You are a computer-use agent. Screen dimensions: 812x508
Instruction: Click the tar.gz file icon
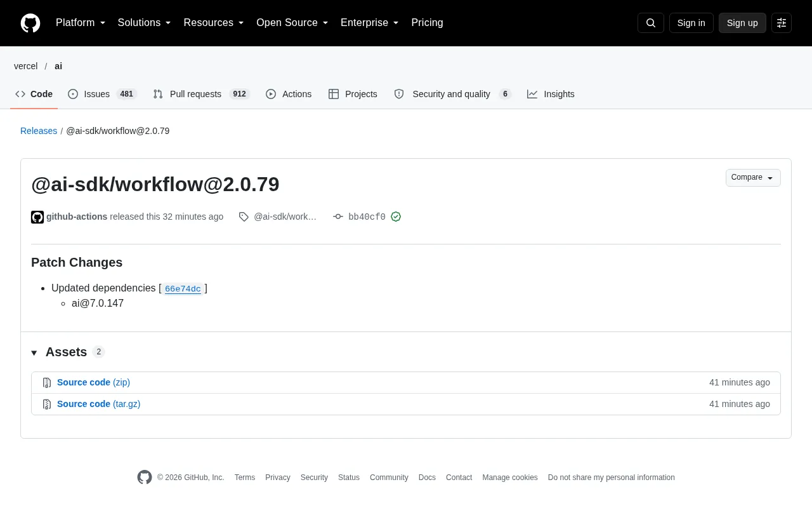pyautogui.click(x=47, y=404)
